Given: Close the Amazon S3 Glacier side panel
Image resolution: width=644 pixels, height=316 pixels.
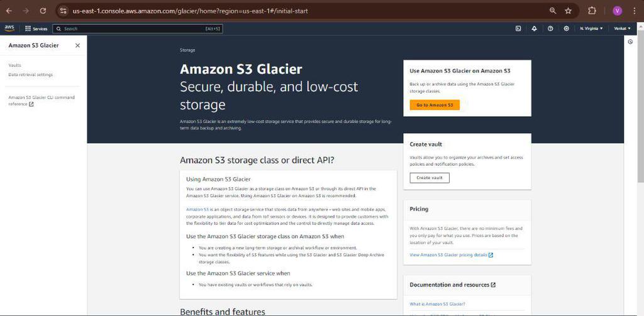Looking at the screenshot, I should (77, 45).
